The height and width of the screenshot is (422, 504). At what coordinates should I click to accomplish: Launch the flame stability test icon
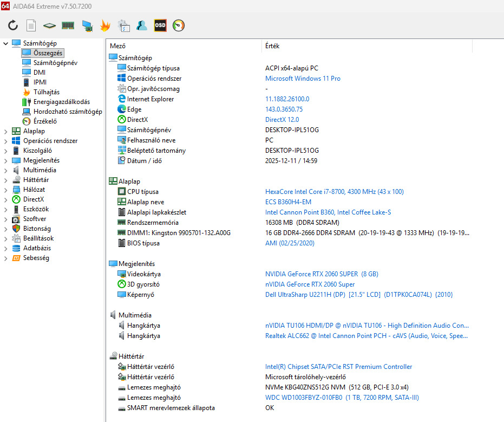click(105, 25)
